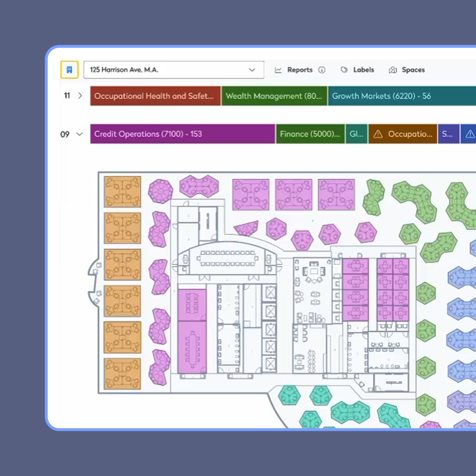Switch to the Labels tab
The image size is (476, 476).
pos(363,70)
